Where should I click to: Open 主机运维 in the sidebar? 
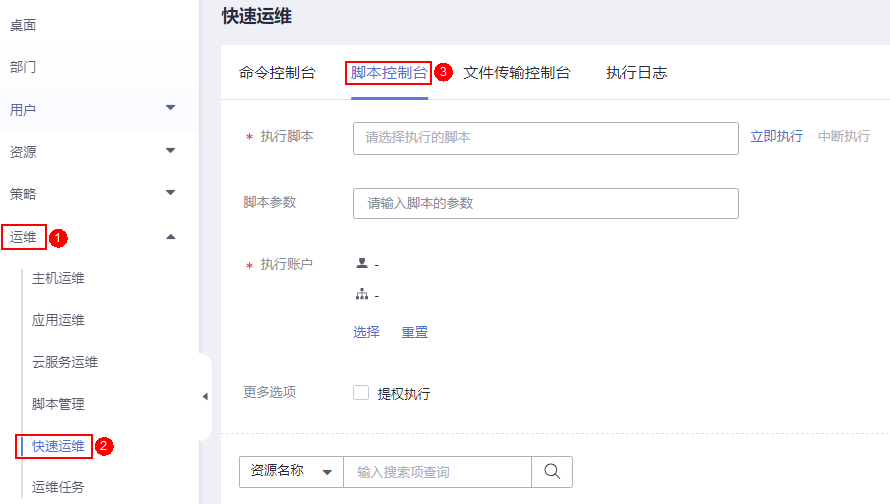pos(58,278)
